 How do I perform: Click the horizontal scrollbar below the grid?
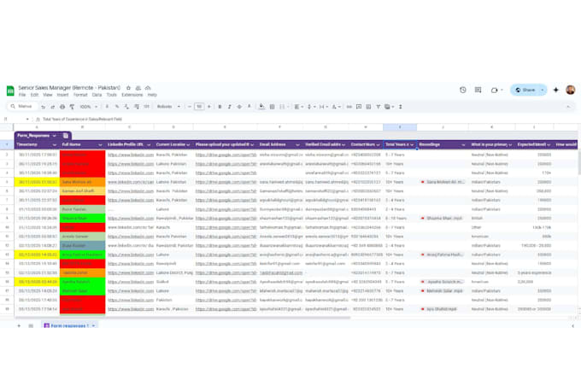(x=182, y=318)
